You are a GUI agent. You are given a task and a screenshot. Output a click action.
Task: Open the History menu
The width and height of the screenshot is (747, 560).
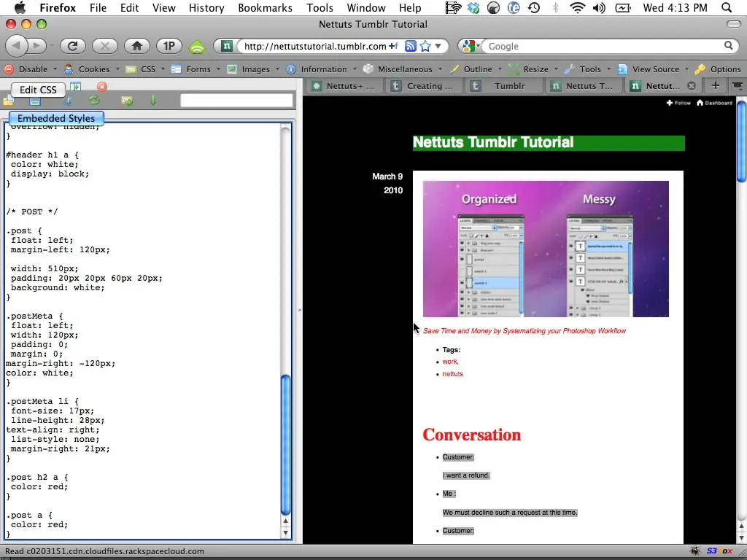coord(206,7)
